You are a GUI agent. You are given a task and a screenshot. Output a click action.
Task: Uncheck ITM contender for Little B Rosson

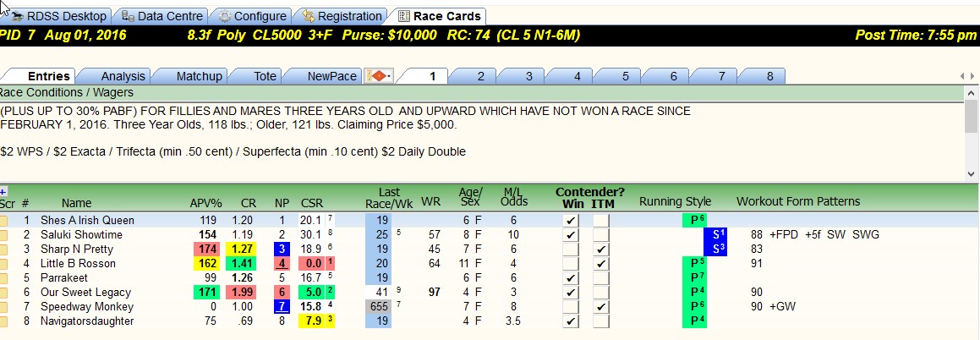click(600, 264)
